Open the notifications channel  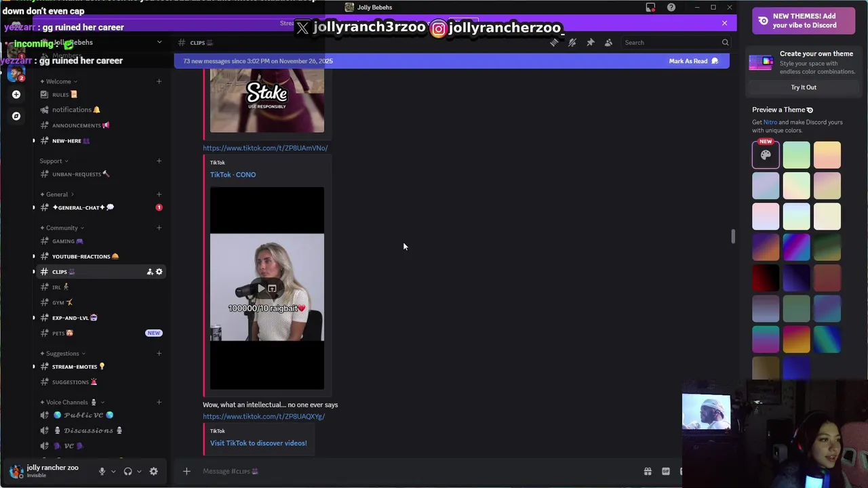101,110
